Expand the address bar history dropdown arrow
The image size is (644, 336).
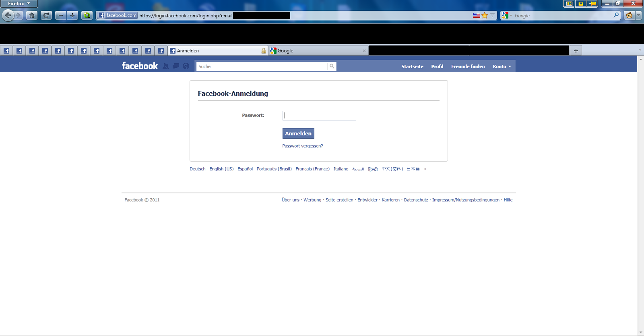[492, 15]
